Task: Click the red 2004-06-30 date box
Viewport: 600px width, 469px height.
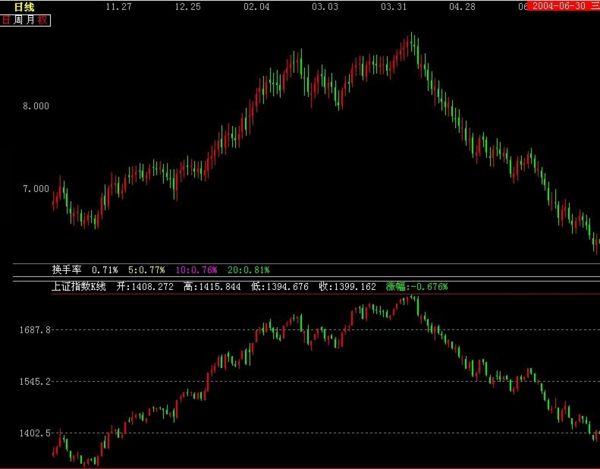Action: click(x=563, y=6)
